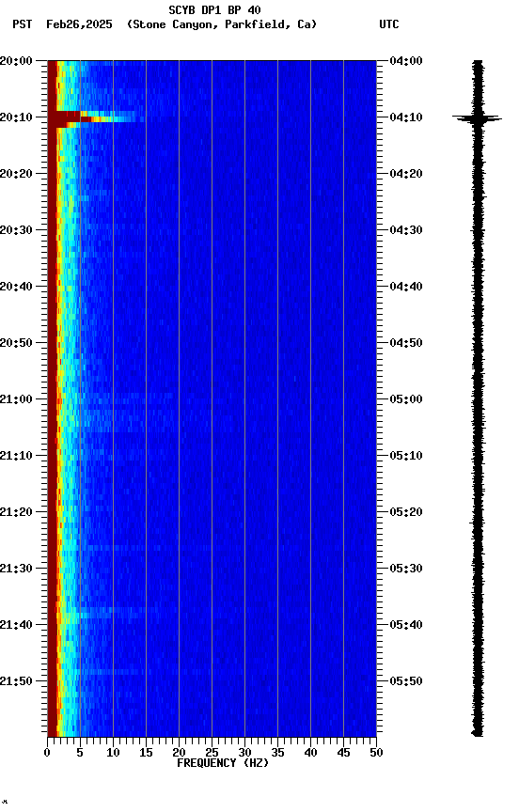Image resolution: width=519 pixels, height=812 pixels.
Task: Click the date "Feb26,2025"
Action: click(79, 24)
